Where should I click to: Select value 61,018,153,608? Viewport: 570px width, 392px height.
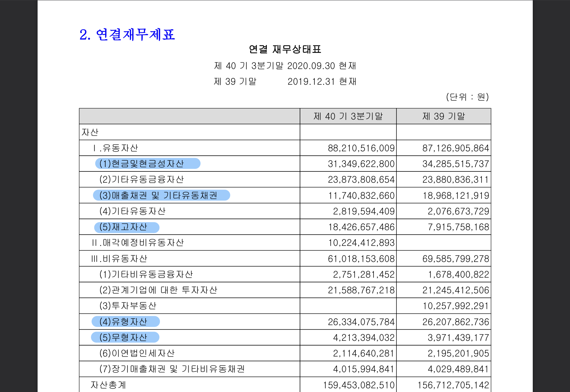pos(361,259)
